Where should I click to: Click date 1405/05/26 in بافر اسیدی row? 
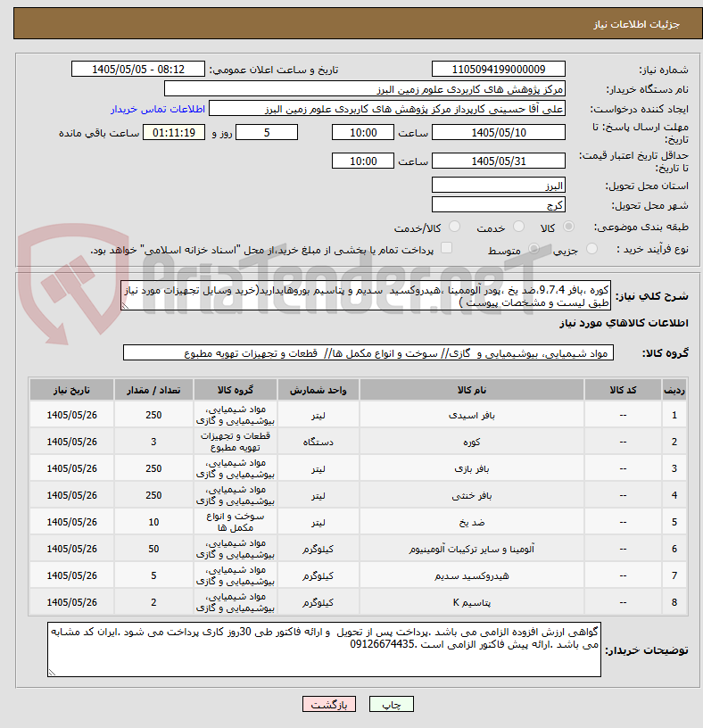point(71,416)
